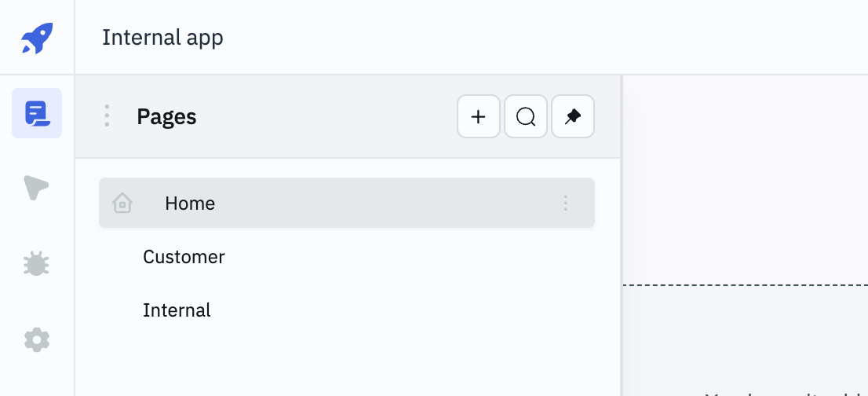Search pages using the magnifier button
The height and width of the screenshot is (396, 868).
tap(526, 117)
